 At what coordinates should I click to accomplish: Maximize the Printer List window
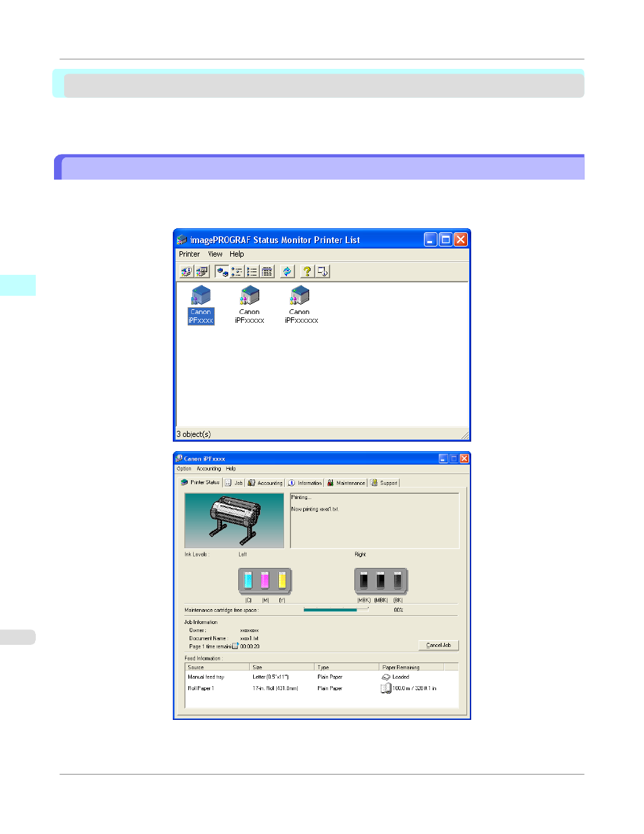pos(446,240)
